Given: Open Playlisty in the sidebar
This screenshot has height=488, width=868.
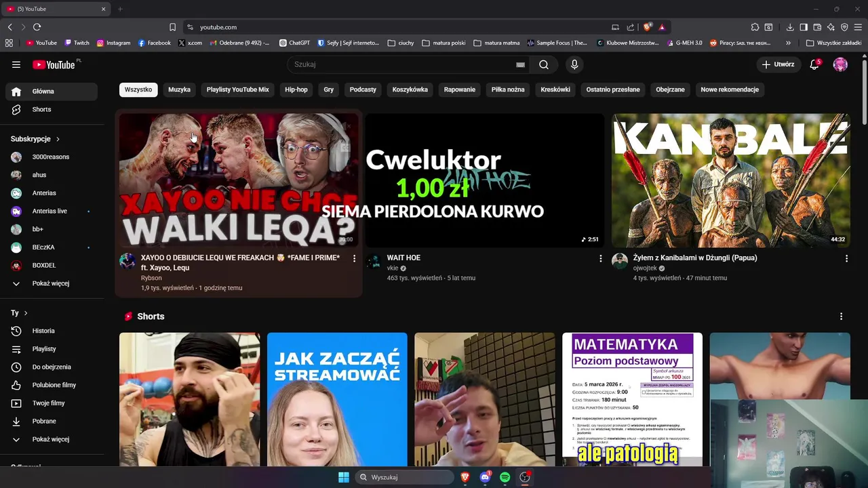Looking at the screenshot, I should [x=53, y=349].
